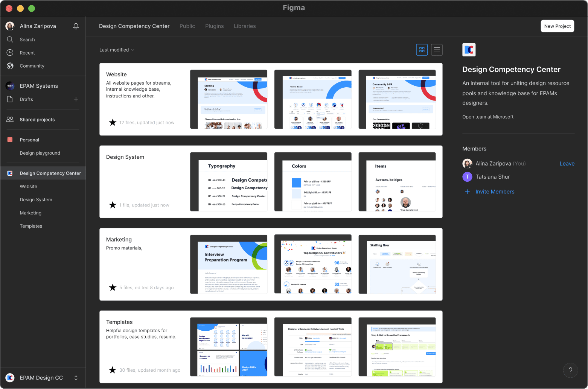
Task: Click the EPAM Design CC logo
Action: pos(10,378)
